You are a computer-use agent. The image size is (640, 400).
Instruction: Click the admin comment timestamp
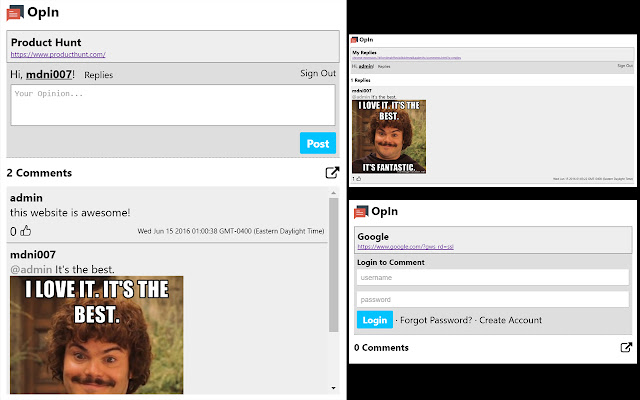click(231, 231)
